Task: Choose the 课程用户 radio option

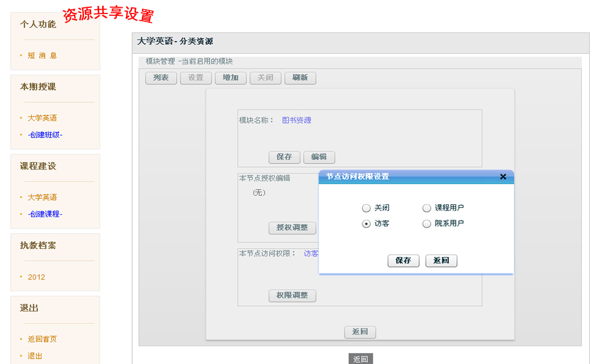Action: [x=427, y=208]
